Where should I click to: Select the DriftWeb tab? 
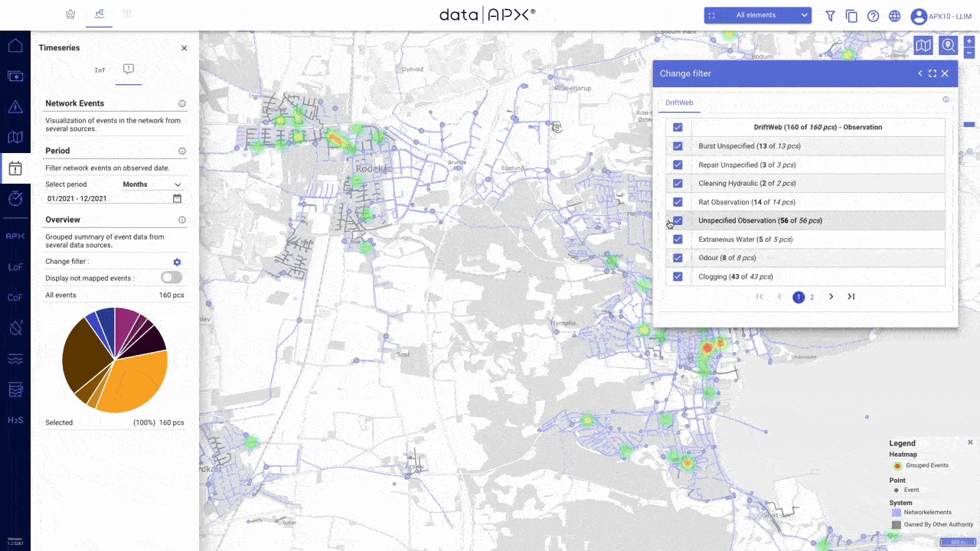pyautogui.click(x=679, y=103)
